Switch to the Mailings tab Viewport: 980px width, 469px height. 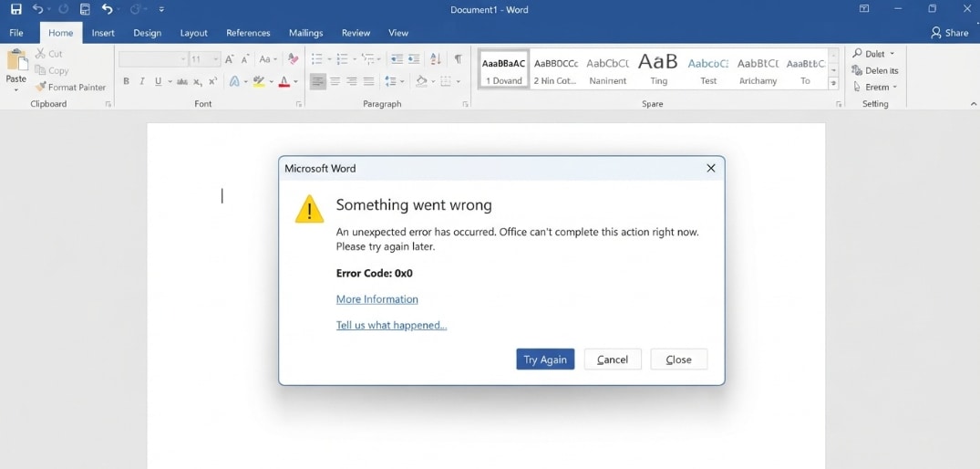click(305, 33)
